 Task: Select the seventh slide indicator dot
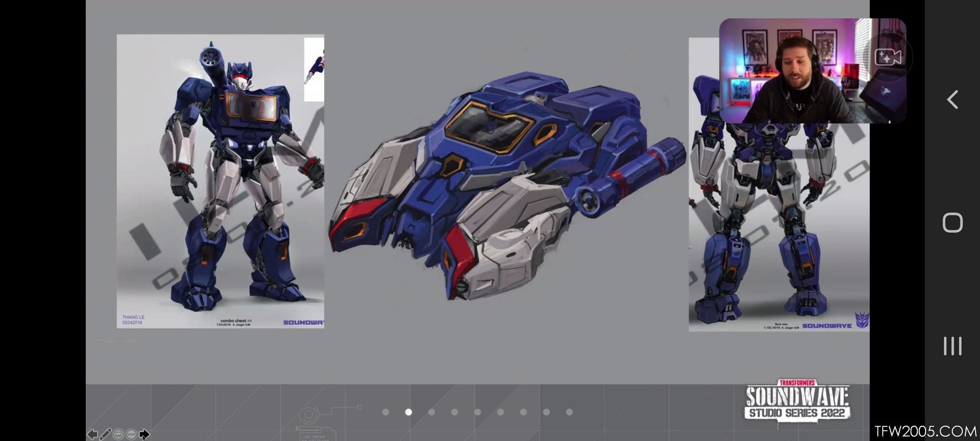[x=523, y=412]
